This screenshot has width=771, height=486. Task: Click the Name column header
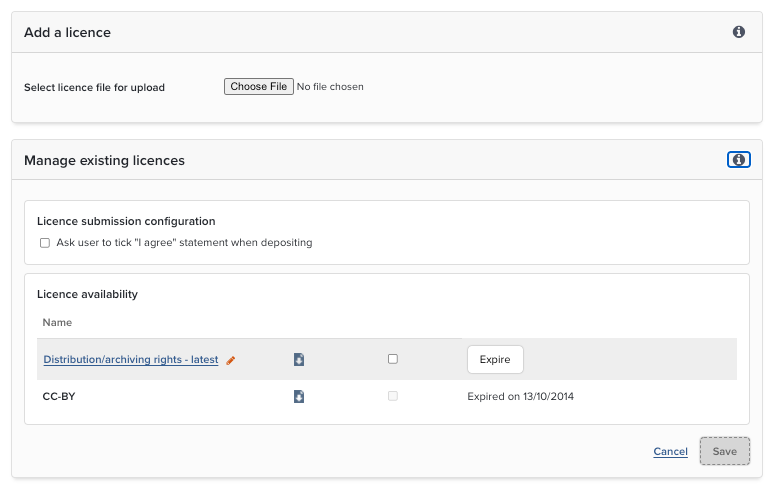tap(57, 323)
